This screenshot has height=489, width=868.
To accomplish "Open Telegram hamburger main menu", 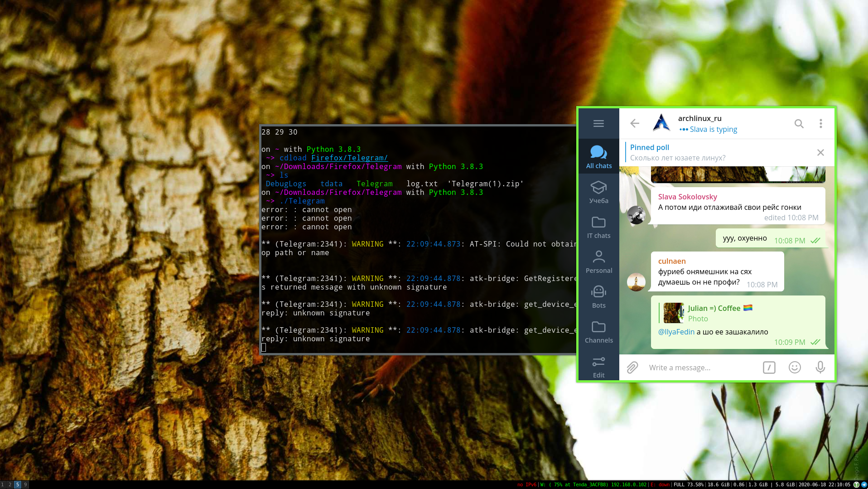I will 598,123.
